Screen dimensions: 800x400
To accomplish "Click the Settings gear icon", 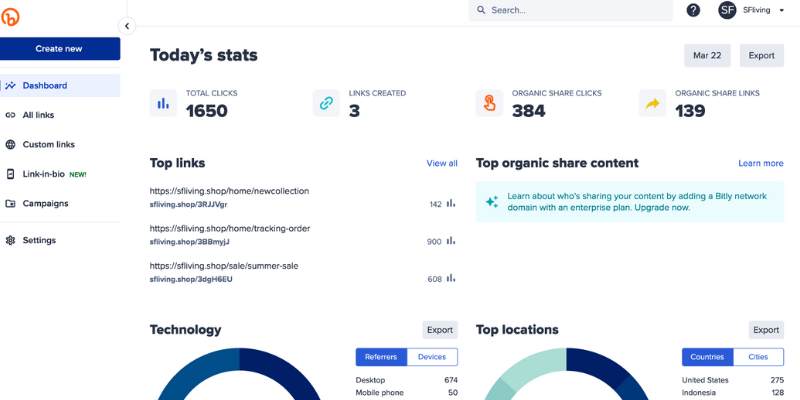I will [10, 240].
